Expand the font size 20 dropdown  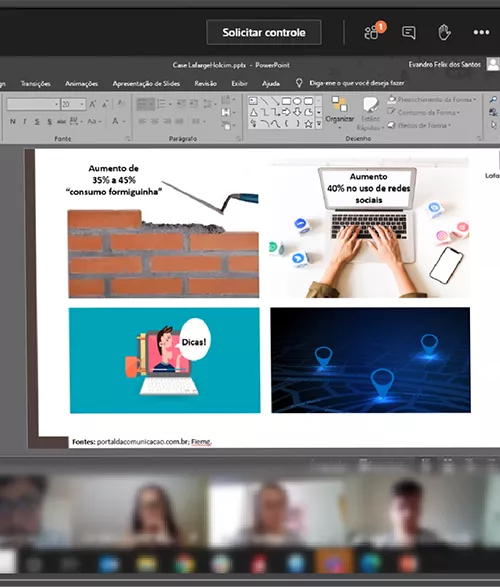82,104
